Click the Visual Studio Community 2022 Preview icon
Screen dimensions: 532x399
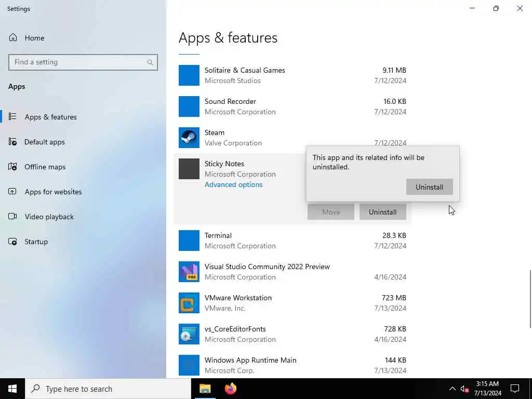click(189, 272)
